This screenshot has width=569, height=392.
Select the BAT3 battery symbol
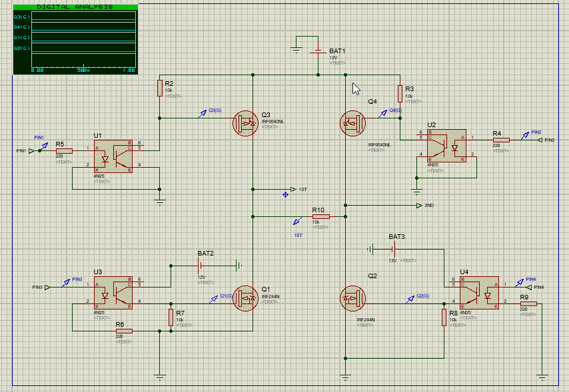(394, 249)
